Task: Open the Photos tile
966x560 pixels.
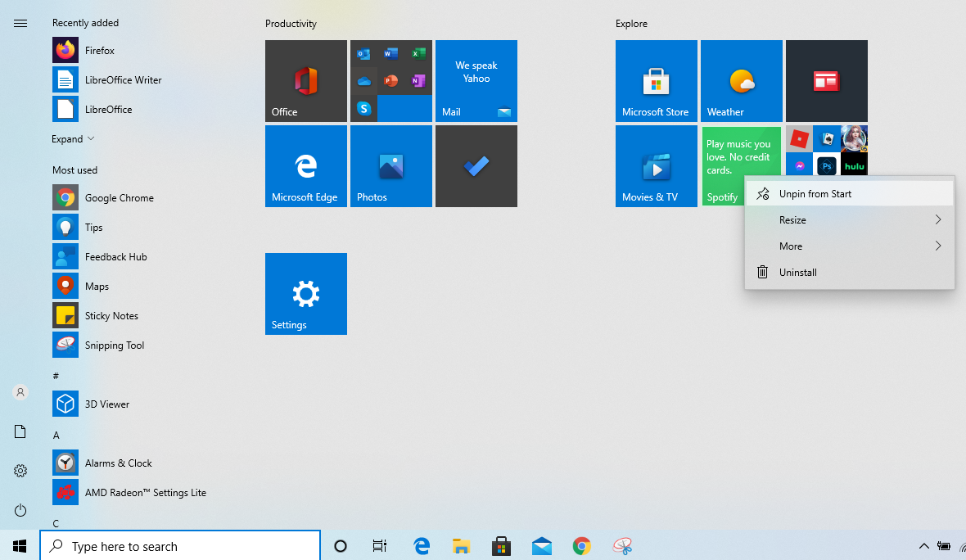Action: coord(391,166)
